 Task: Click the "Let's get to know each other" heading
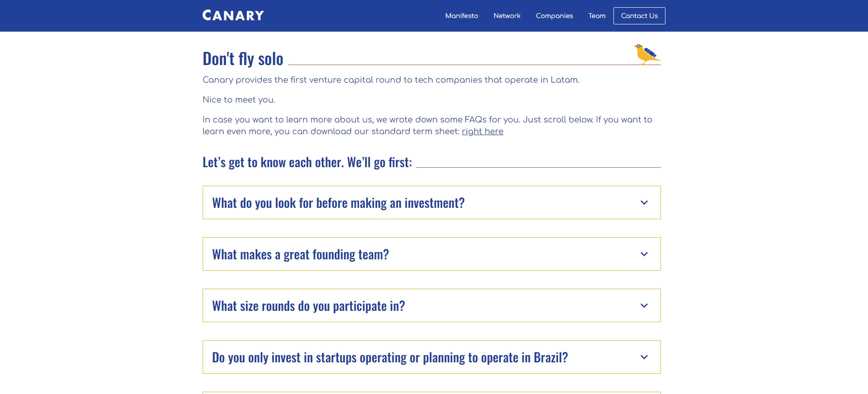pyautogui.click(x=307, y=162)
